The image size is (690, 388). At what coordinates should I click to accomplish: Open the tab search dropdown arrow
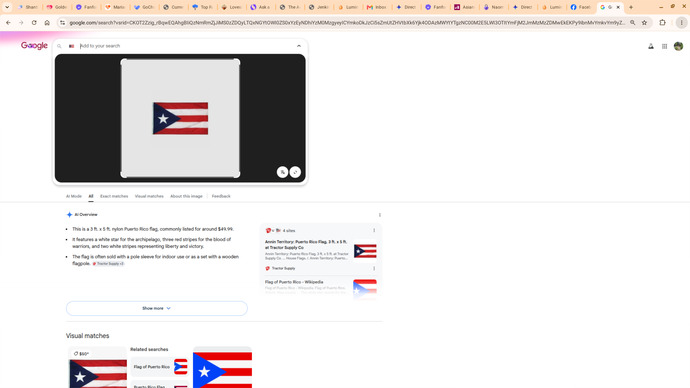coord(7,7)
